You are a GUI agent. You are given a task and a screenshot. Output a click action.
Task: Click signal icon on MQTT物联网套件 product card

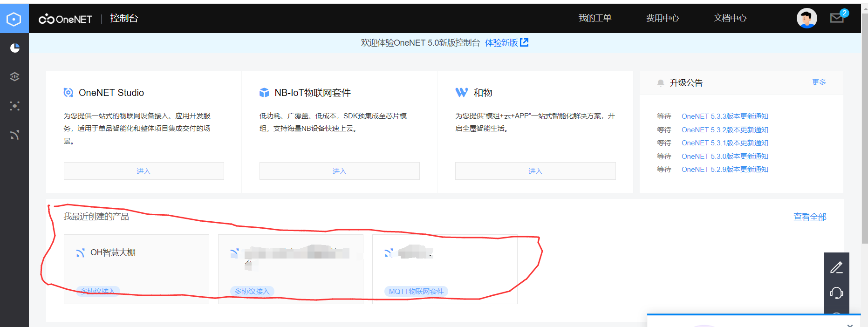[389, 253]
